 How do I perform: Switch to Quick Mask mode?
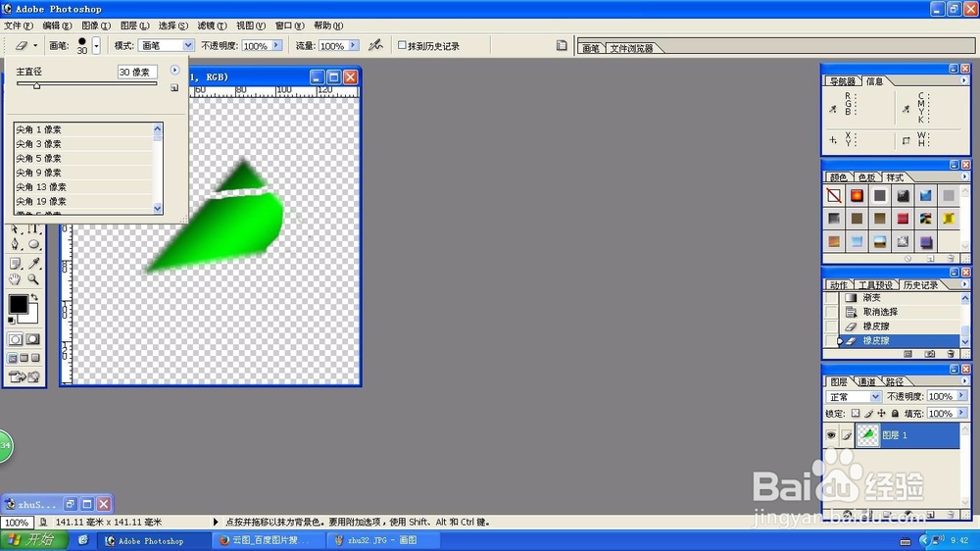32,339
